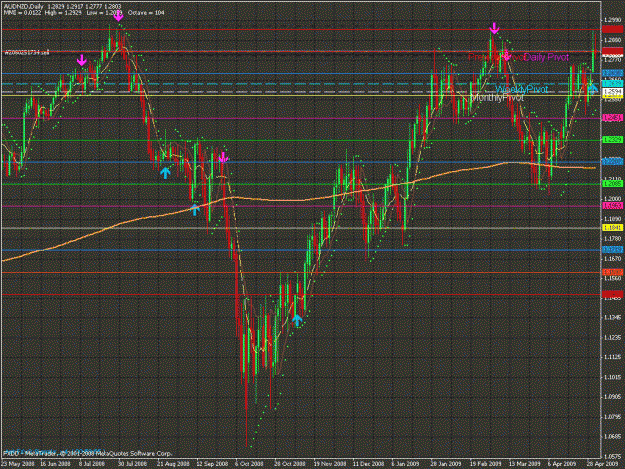
Task: Click the cyan up arrow beside the 1.2594 price tag
Action: tap(593, 88)
